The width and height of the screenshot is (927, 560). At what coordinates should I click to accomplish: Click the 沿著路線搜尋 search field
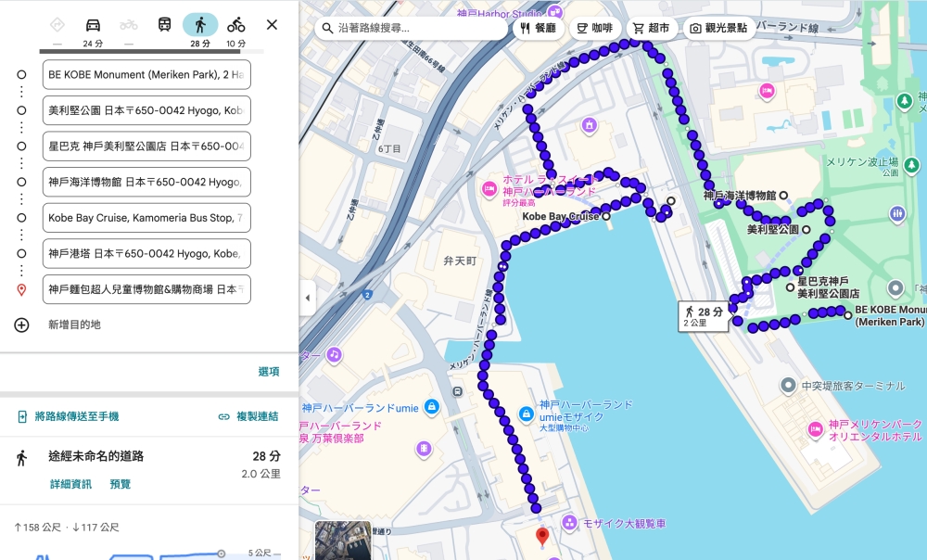click(408, 28)
